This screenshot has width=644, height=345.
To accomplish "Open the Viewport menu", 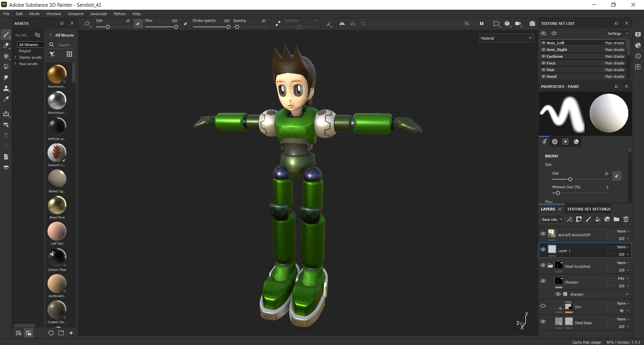I will (x=75, y=14).
